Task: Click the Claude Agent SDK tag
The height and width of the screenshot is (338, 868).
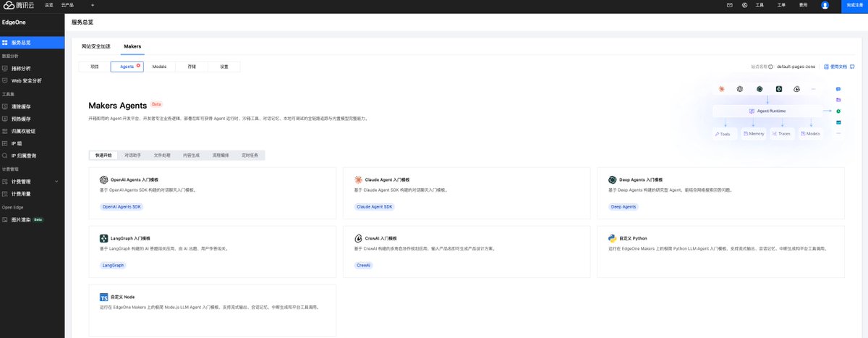Action: 375,206
